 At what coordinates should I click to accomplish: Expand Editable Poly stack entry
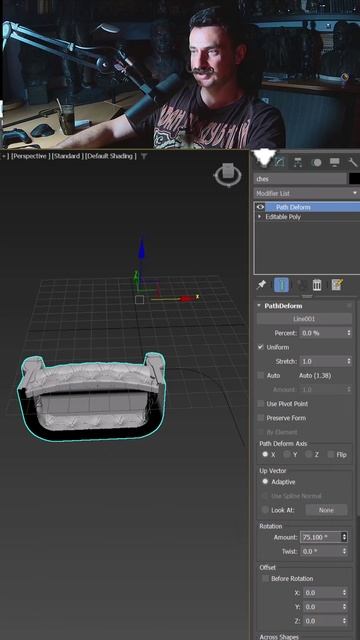pos(260,217)
